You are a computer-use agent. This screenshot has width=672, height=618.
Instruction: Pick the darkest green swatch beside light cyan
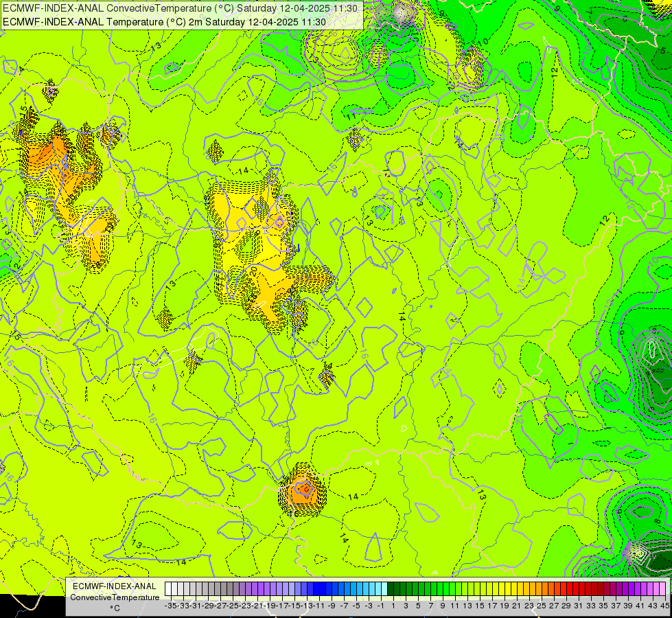coord(391,589)
